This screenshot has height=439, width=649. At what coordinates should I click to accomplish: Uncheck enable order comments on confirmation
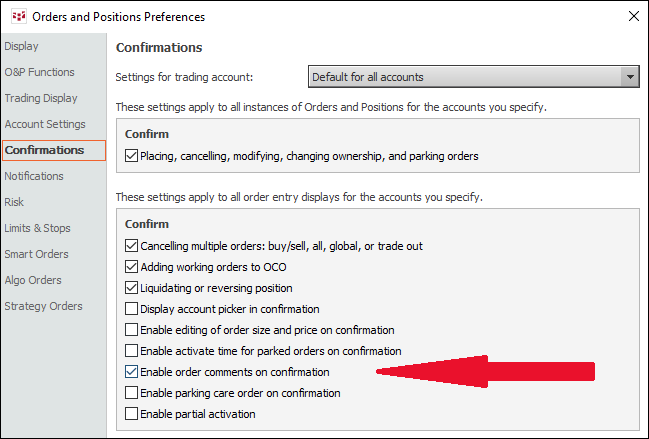pyautogui.click(x=132, y=372)
